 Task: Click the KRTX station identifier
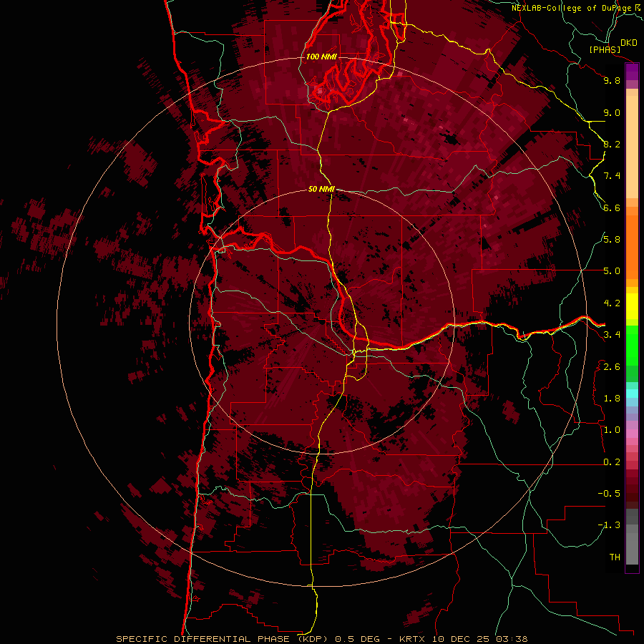(412, 639)
